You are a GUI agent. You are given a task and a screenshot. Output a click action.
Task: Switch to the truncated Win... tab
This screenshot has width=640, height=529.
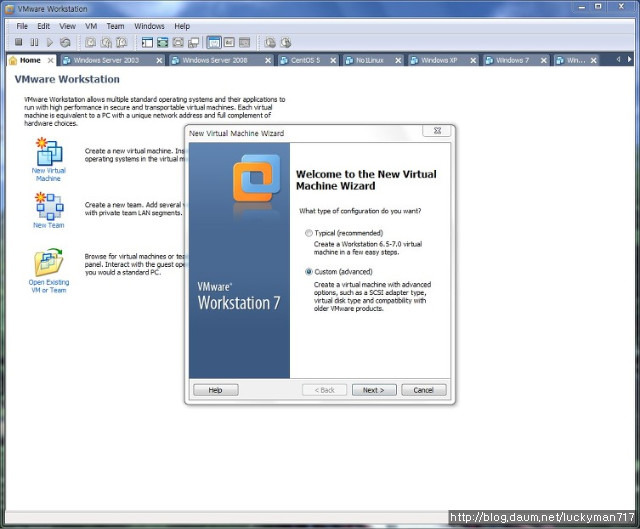[x=576, y=60]
